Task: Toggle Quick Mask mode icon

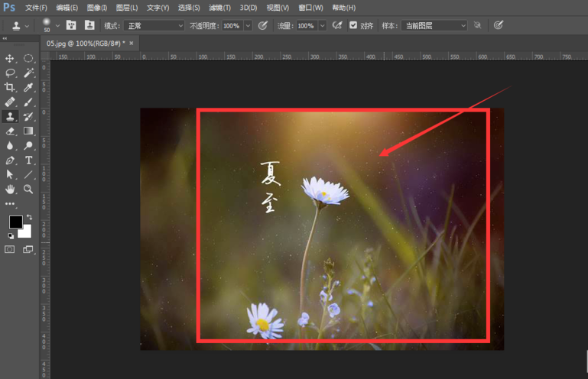Action: click(10, 249)
